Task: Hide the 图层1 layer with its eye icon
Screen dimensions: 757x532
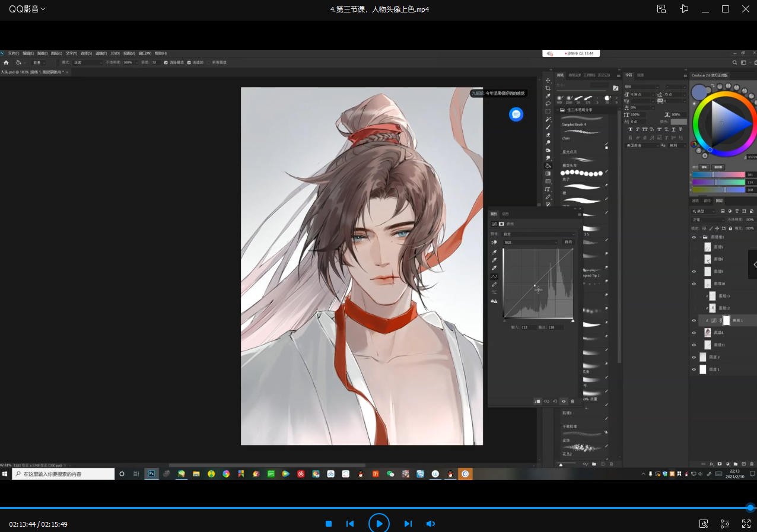Action: coord(694,369)
